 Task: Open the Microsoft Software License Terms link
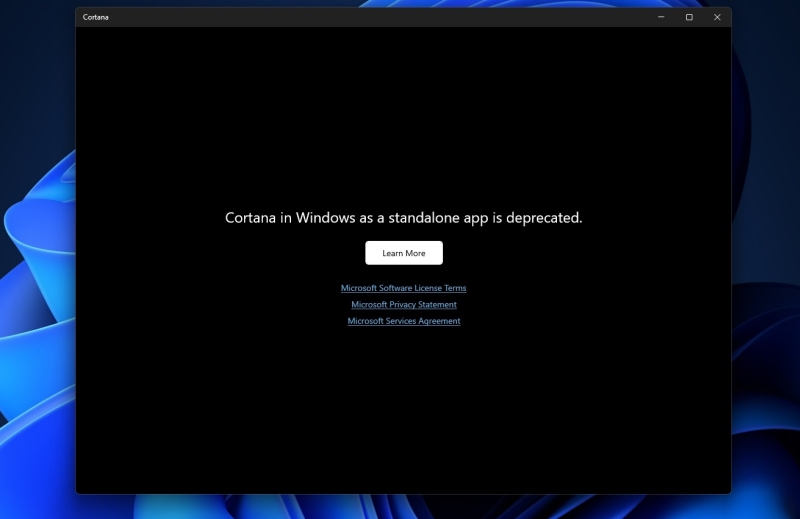tap(403, 288)
